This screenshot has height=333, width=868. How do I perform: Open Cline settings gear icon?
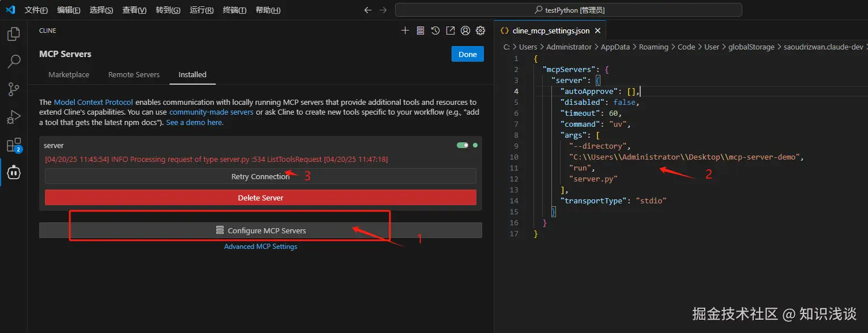[x=480, y=31]
